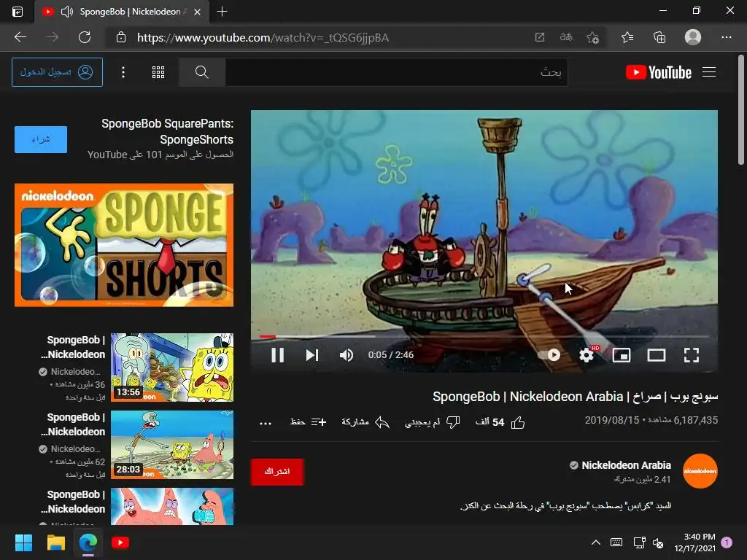Open Nickelodeon Arabia channel name link
The height and width of the screenshot is (560, 747).
[626, 465]
